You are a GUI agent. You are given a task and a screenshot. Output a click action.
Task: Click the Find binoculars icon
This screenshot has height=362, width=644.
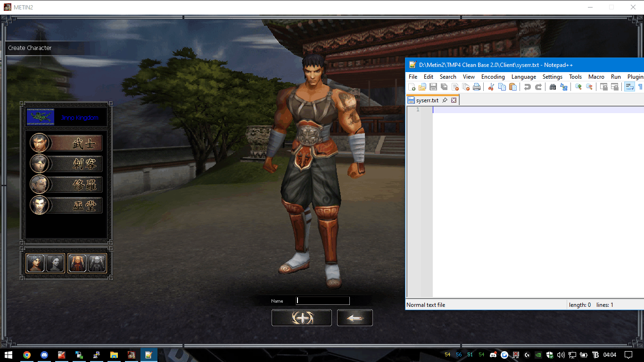pos(553,87)
